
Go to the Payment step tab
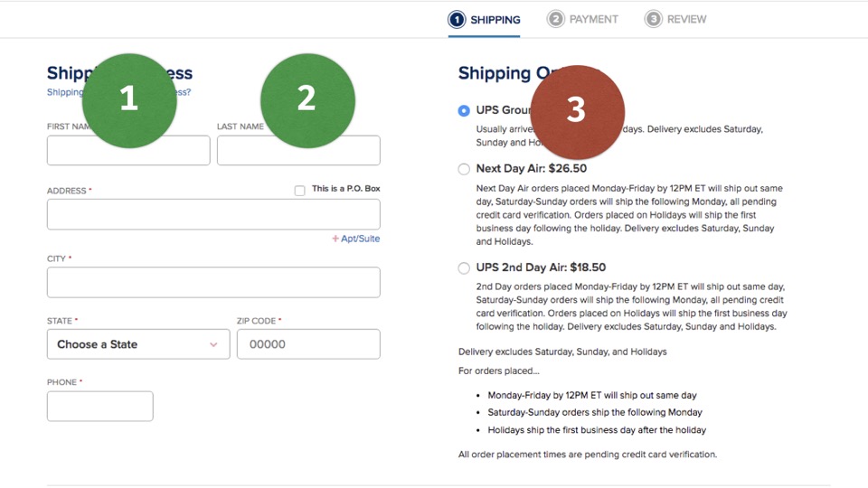(x=582, y=19)
